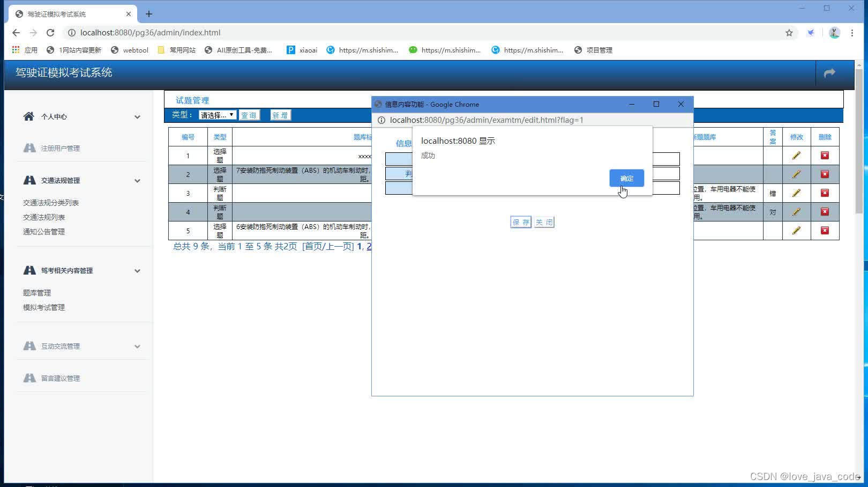Screen dimensions: 868x487
Task: Click the 确定 button in alert dialog
Action: [626, 178]
